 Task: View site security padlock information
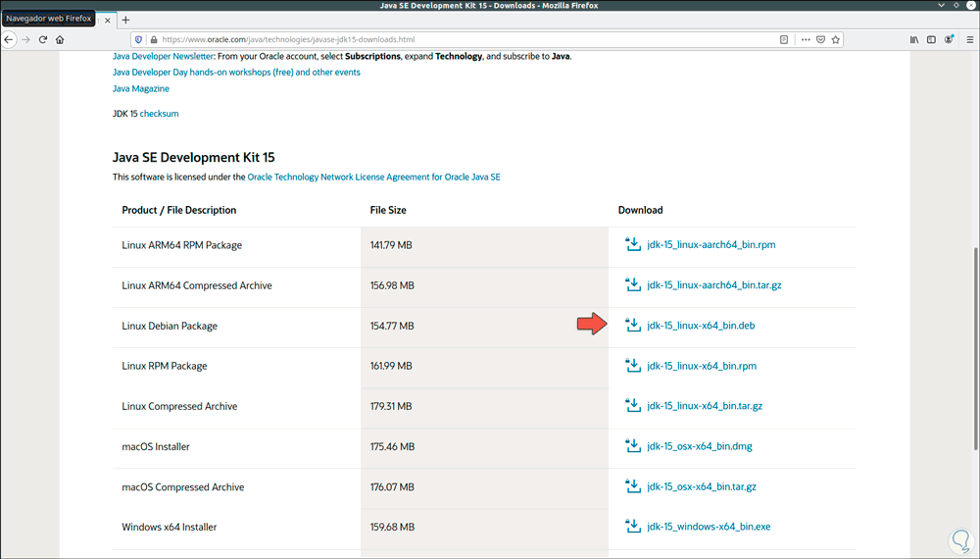[x=154, y=39]
